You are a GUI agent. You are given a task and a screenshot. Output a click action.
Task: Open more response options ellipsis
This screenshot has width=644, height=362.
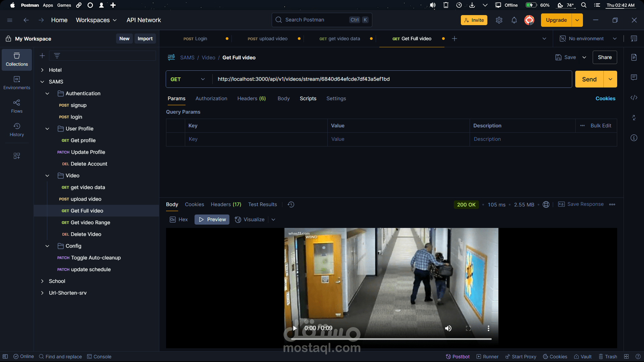612,204
